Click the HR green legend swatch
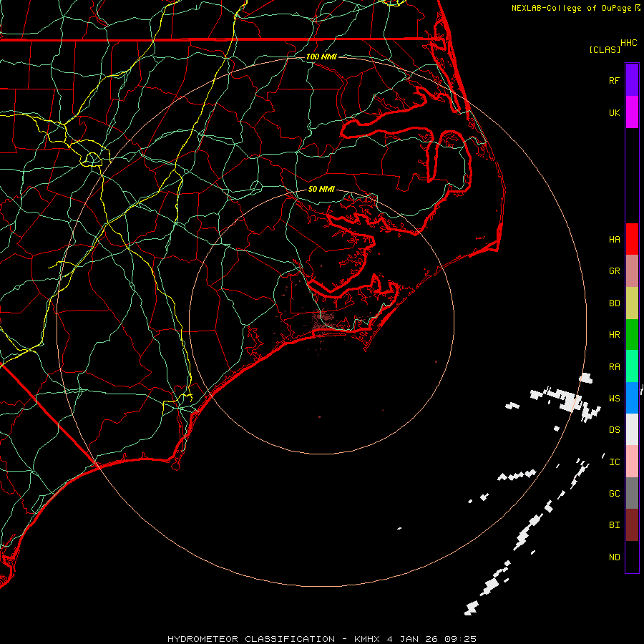The height and width of the screenshot is (644, 644). [632, 334]
